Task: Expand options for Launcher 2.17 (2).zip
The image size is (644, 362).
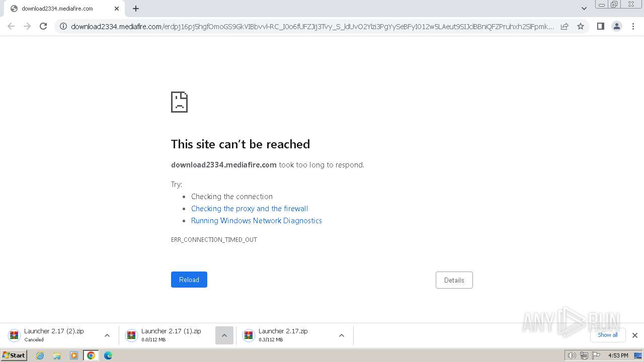Action: tap(107, 335)
